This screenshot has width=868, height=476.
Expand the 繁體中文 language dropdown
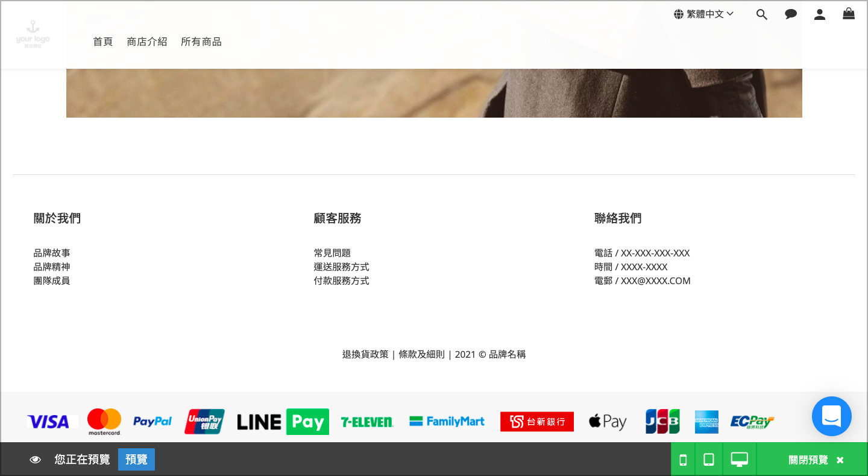pyautogui.click(x=703, y=14)
